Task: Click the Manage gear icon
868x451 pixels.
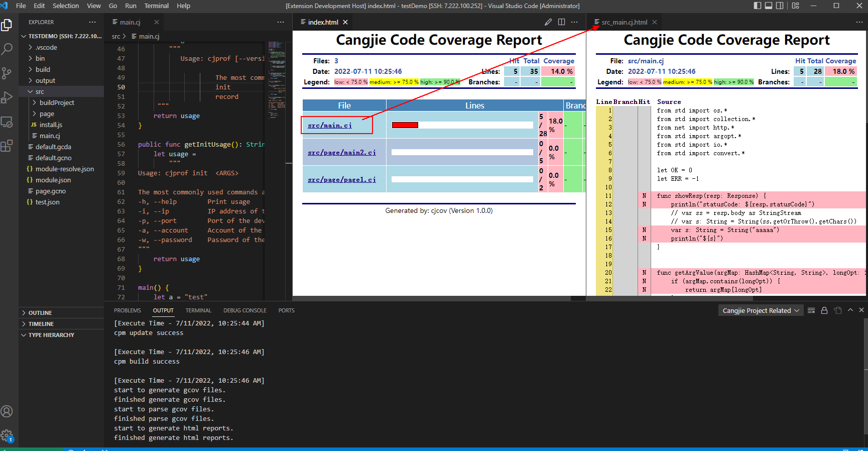Action: (x=7, y=435)
